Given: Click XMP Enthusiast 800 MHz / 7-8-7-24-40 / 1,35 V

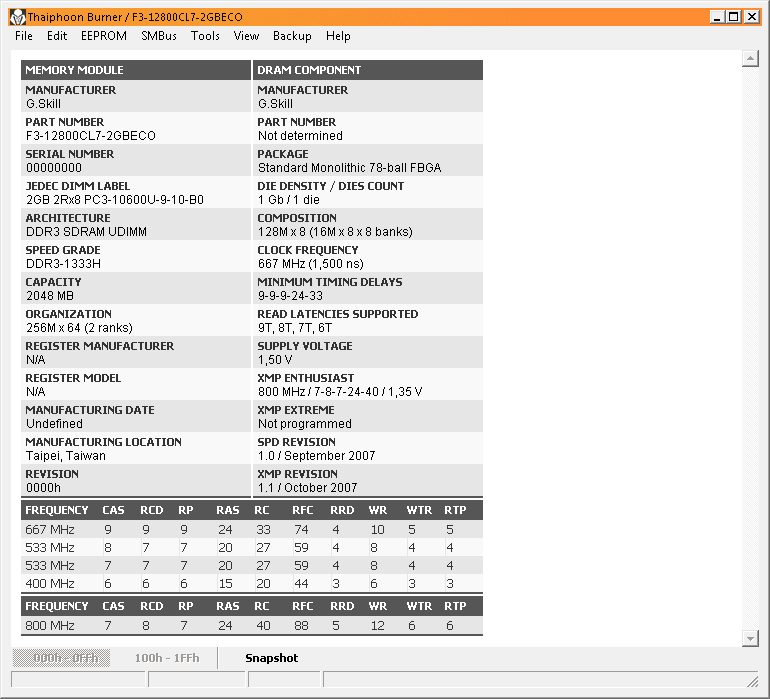Looking at the screenshot, I should click(340, 392).
